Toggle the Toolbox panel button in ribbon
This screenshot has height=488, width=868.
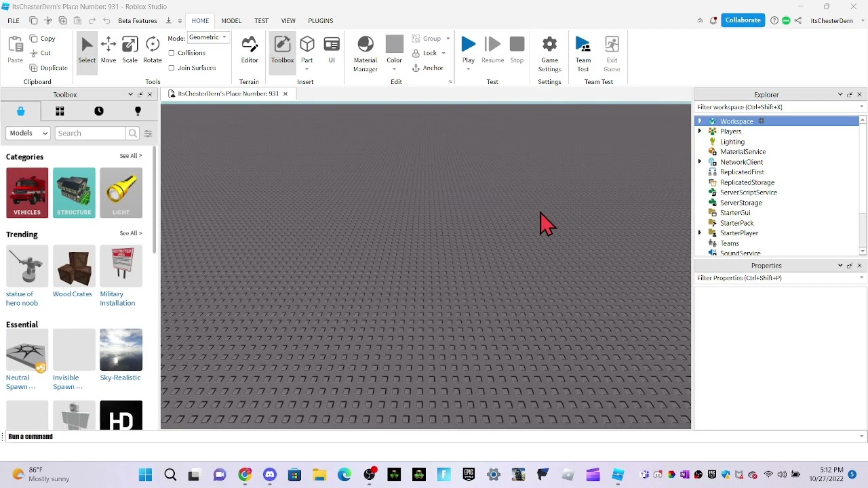pyautogui.click(x=282, y=50)
